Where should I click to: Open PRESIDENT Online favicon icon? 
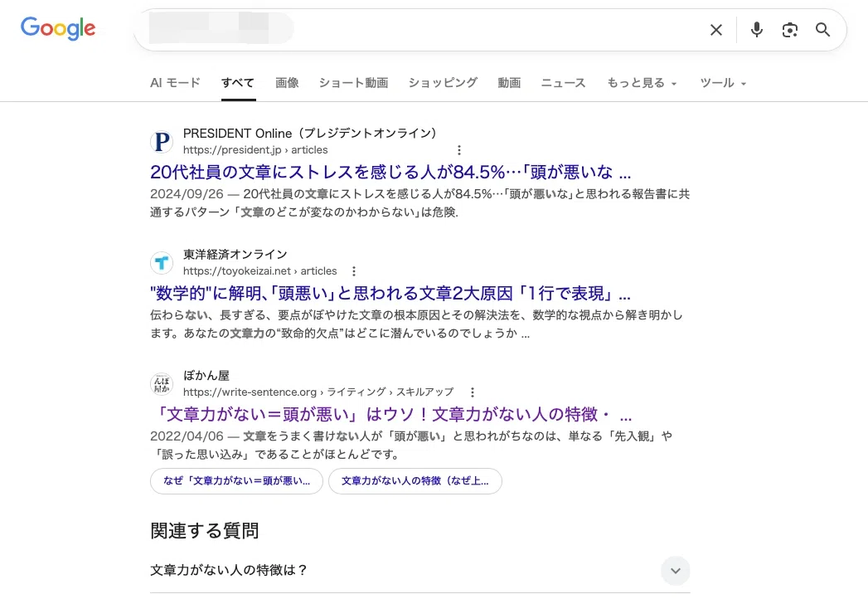click(162, 142)
